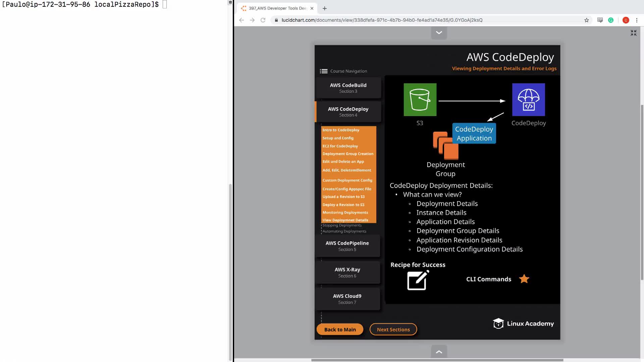Click the horizontal scrollbar under the slide
Screen dimensions: 644x362
(x=437, y=360)
